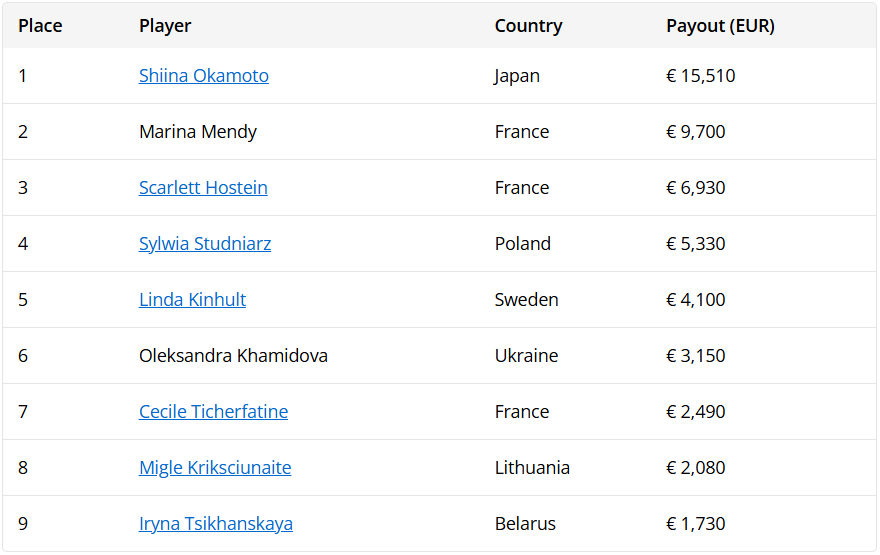Click the Country column header
The image size is (880, 555).
tap(528, 26)
